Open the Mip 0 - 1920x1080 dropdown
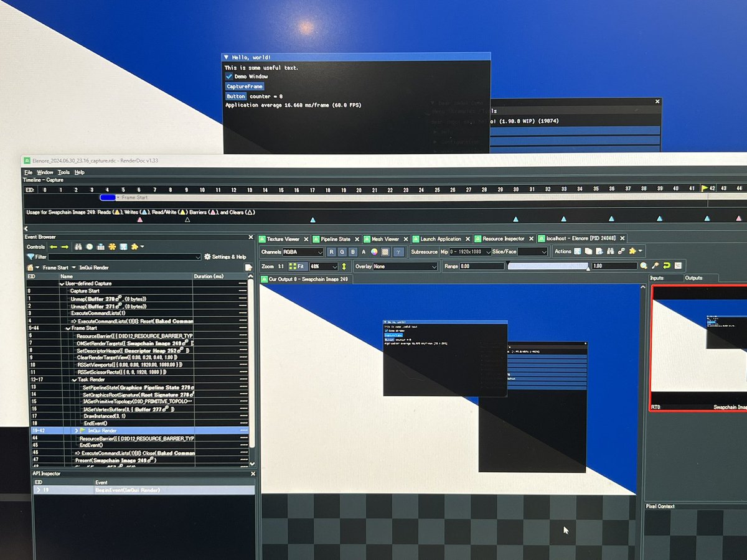Viewport: 747px width, 560px height. [470, 251]
